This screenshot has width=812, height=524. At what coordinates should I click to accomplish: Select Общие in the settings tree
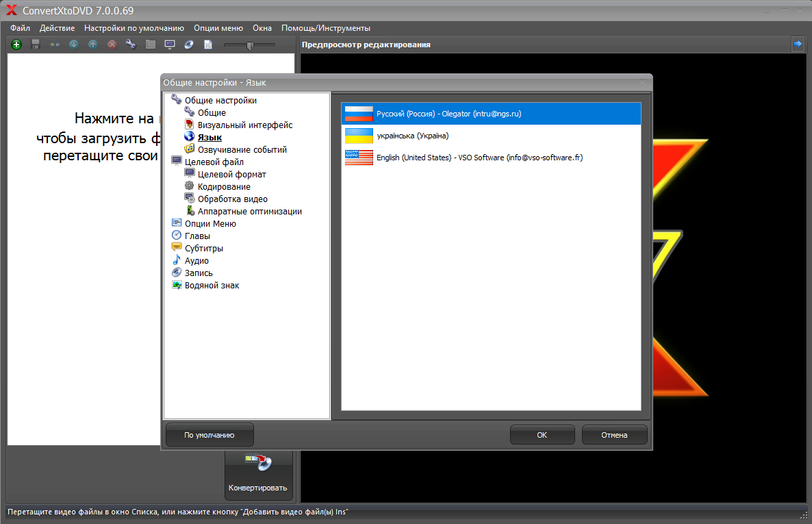tap(212, 112)
